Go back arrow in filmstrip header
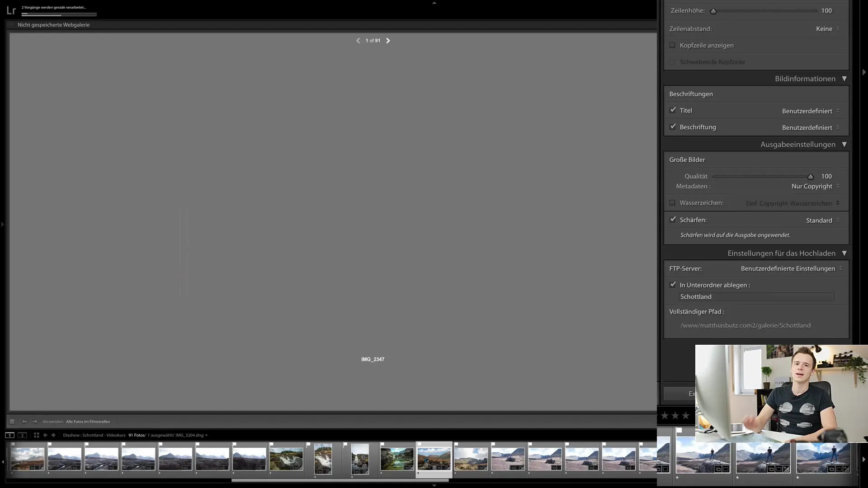This screenshot has width=868, height=488. point(45,435)
